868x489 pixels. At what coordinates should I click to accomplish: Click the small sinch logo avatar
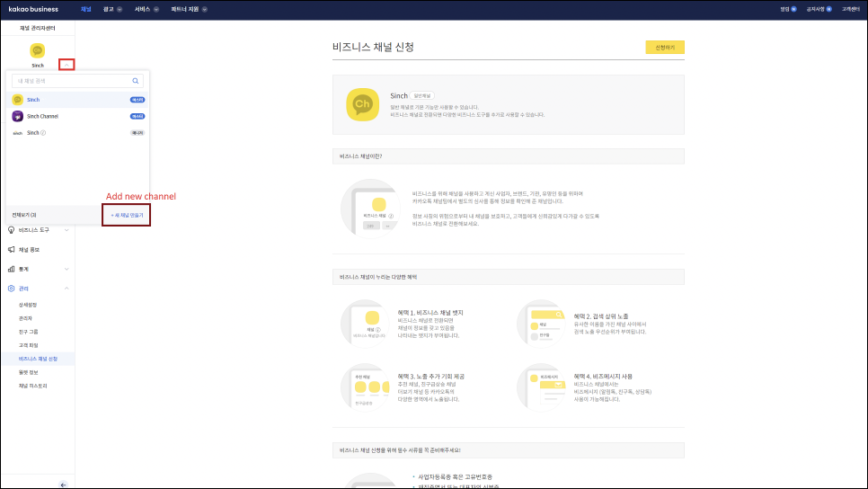click(18, 133)
